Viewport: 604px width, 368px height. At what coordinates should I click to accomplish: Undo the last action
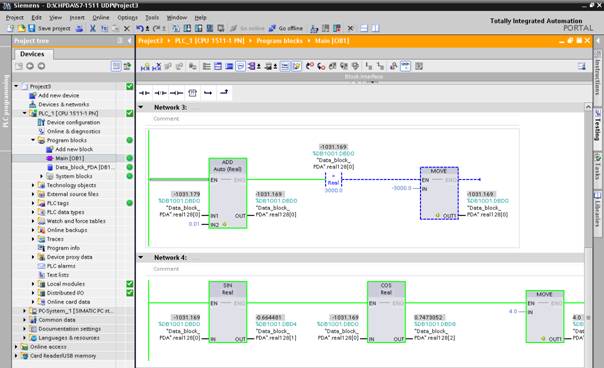[x=140, y=28]
